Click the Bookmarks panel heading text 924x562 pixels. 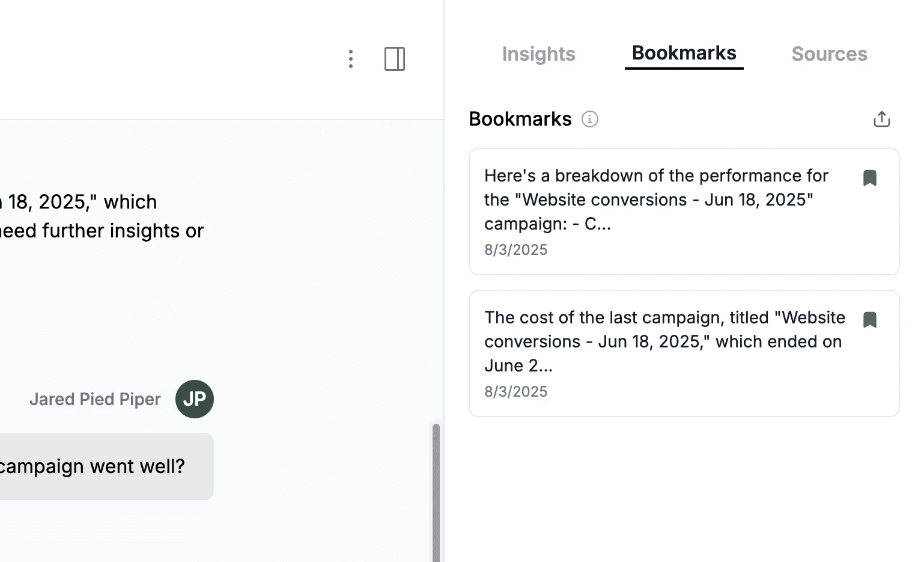520,119
